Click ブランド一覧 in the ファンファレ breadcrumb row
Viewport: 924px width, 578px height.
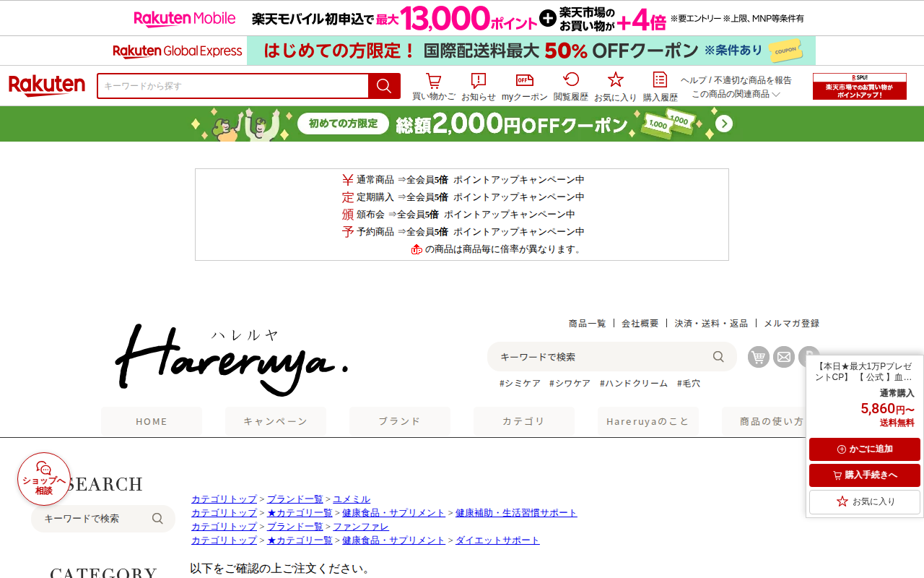click(x=295, y=527)
